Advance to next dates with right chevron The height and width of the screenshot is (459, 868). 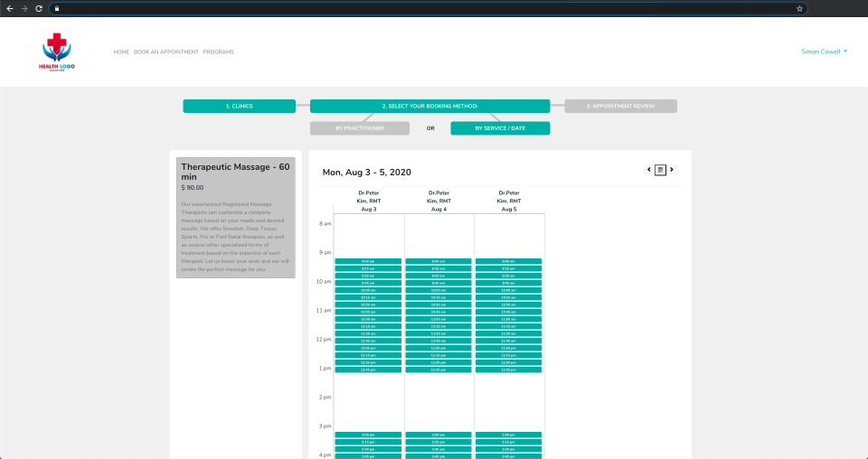point(672,170)
